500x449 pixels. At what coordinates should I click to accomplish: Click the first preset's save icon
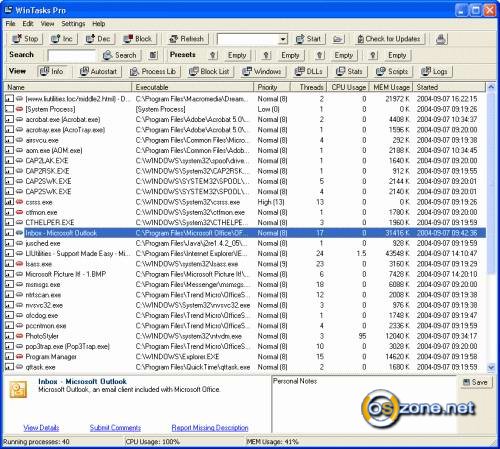[213, 55]
